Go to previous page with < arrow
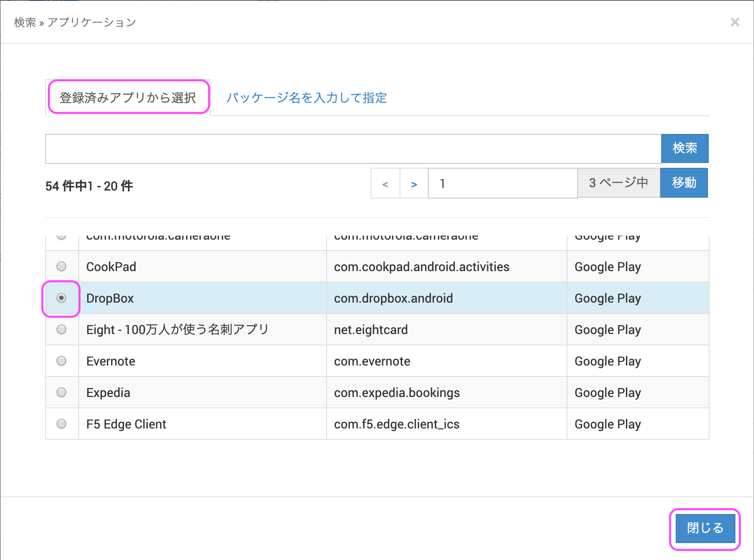 coord(385,184)
